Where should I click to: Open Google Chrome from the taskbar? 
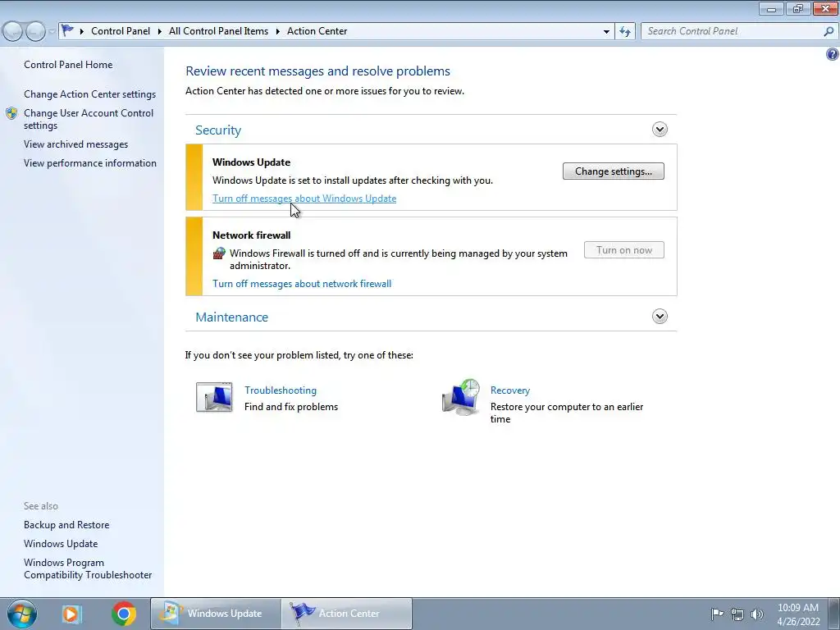point(124,614)
